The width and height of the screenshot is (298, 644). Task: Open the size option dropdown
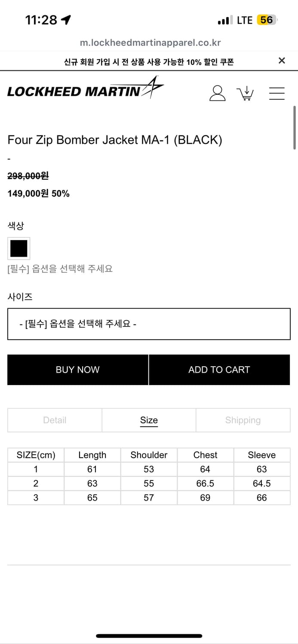149,324
